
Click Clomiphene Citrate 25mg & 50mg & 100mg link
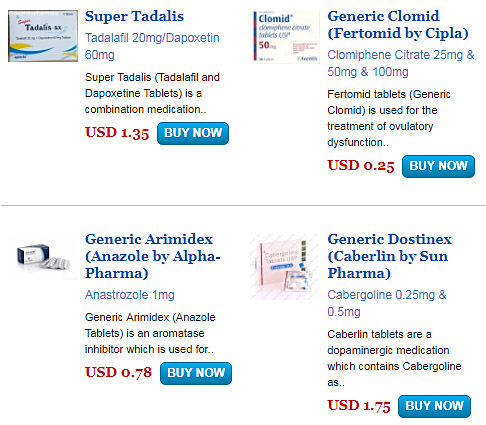tap(401, 63)
